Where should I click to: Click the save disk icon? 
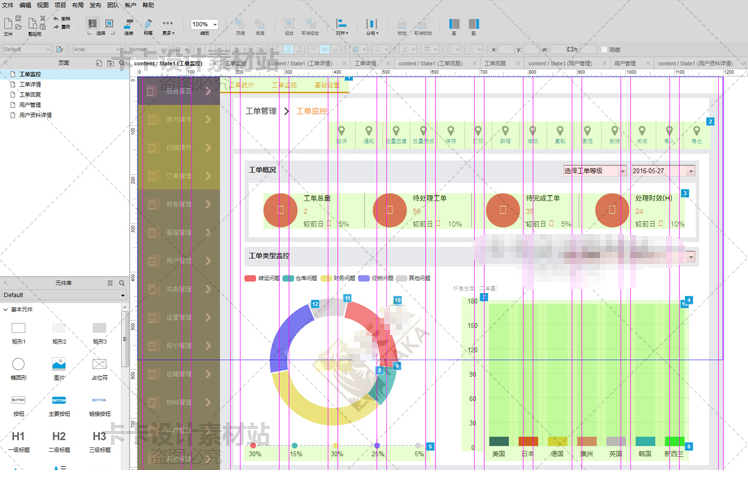coord(19,19)
